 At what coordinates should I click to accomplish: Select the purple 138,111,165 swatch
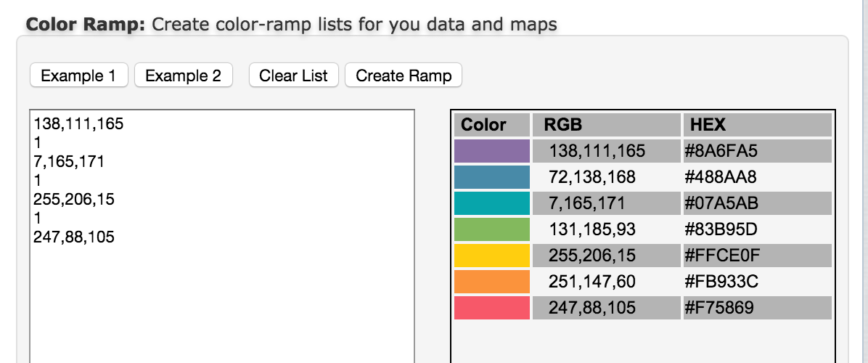pos(492,151)
